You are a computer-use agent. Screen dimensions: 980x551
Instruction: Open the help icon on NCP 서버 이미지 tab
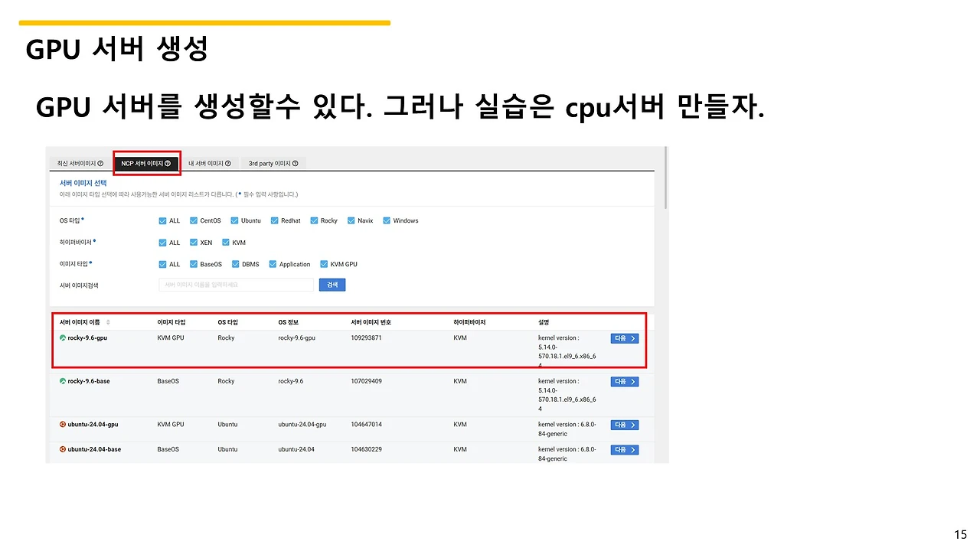click(x=167, y=163)
